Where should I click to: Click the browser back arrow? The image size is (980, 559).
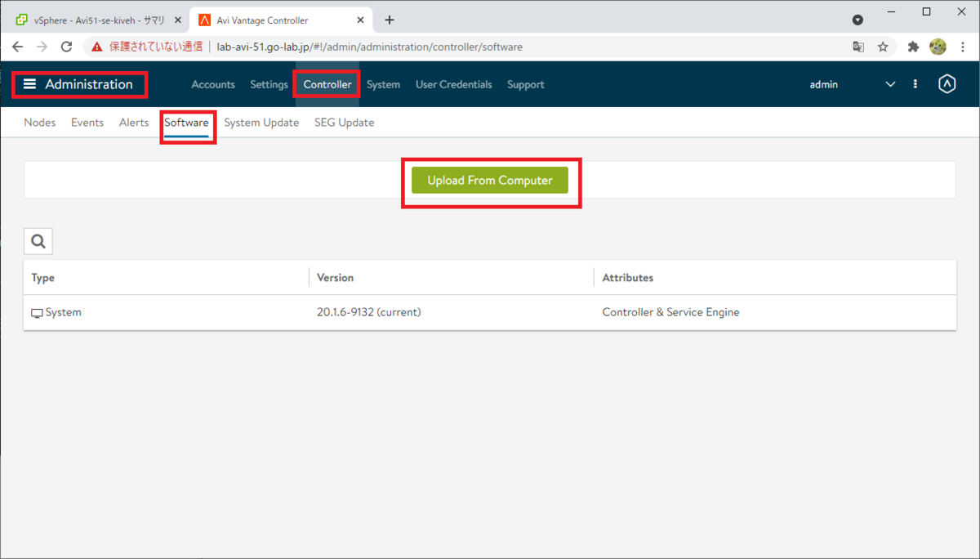[18, 47]
